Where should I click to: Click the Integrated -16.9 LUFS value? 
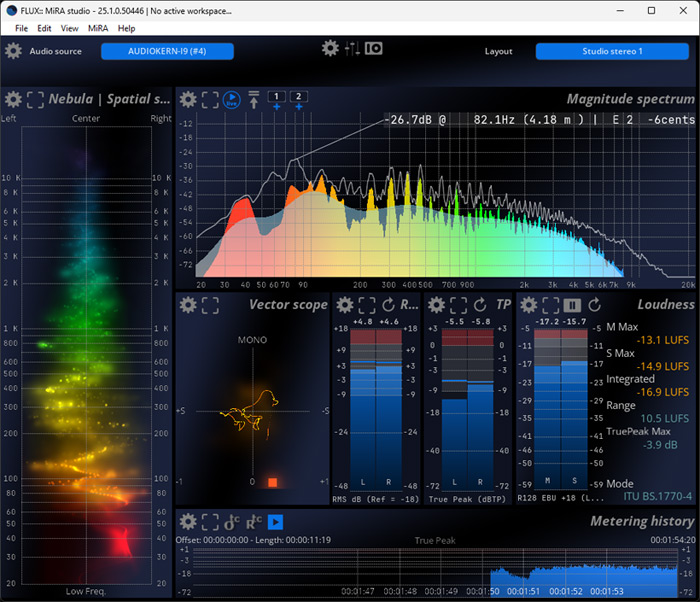tap(662, 392)
